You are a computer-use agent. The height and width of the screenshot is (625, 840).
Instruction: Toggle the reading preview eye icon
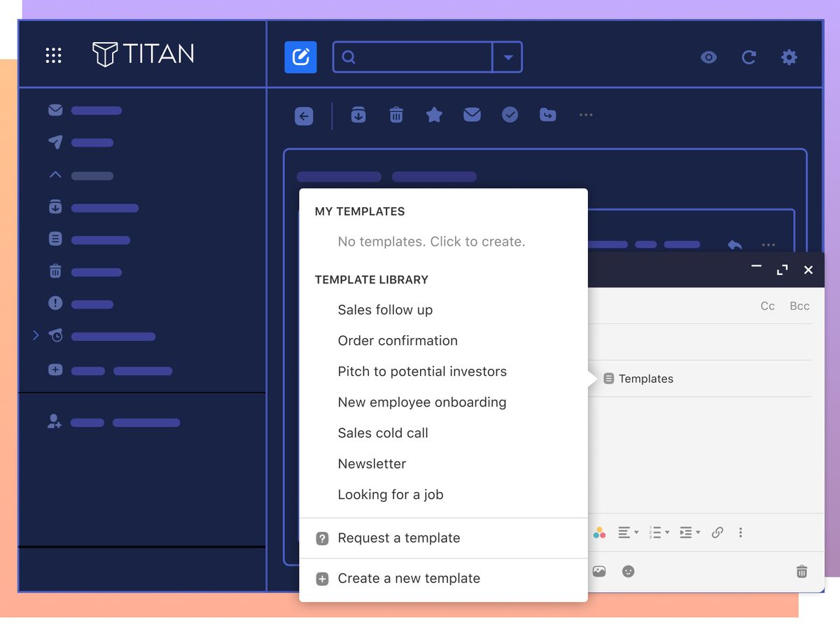click(x=708, y=57)
